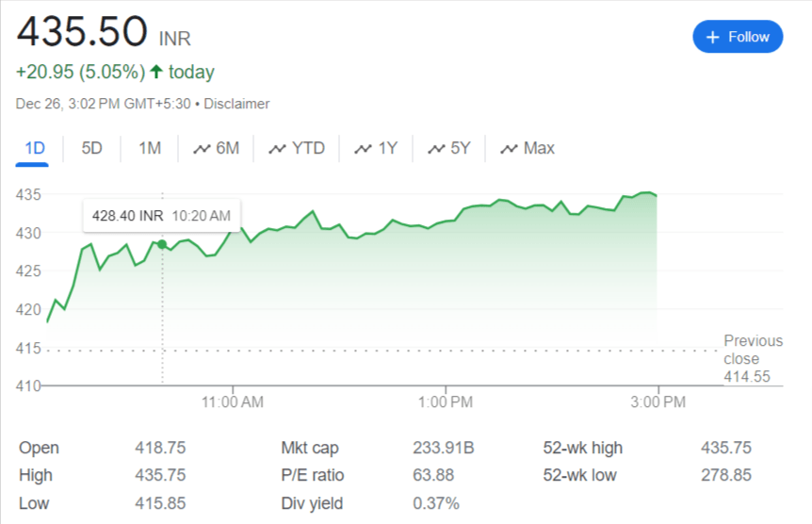Click the green up arrow next to today
812x524 pixels.
pyautogui.click(x=156, y=71)
